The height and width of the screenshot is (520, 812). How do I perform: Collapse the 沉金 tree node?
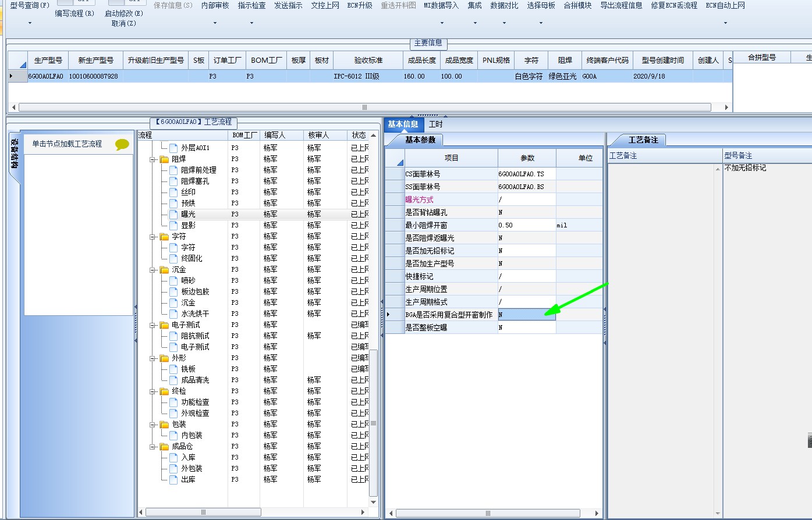point(153,270)
